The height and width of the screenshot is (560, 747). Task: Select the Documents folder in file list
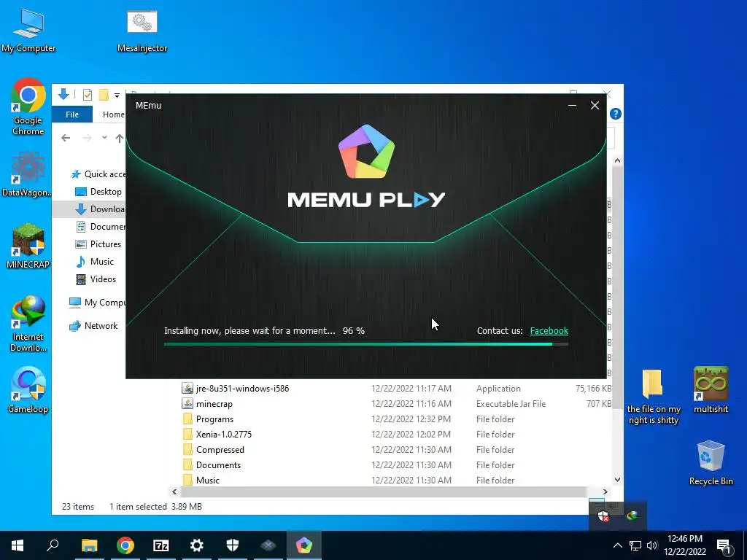pos(395,464)
